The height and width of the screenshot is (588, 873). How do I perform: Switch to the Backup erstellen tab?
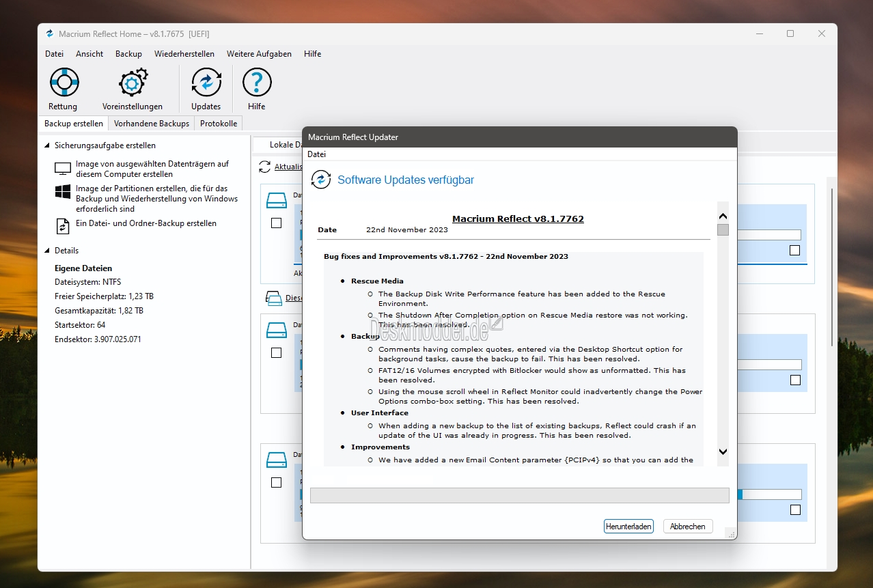(74, 124)
